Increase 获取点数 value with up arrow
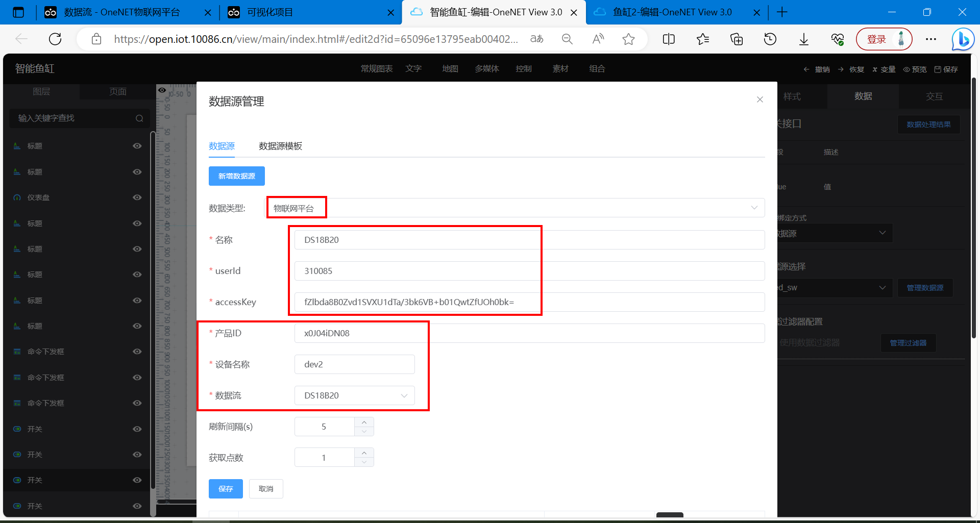Screen dimensions: 980x523 364,453
